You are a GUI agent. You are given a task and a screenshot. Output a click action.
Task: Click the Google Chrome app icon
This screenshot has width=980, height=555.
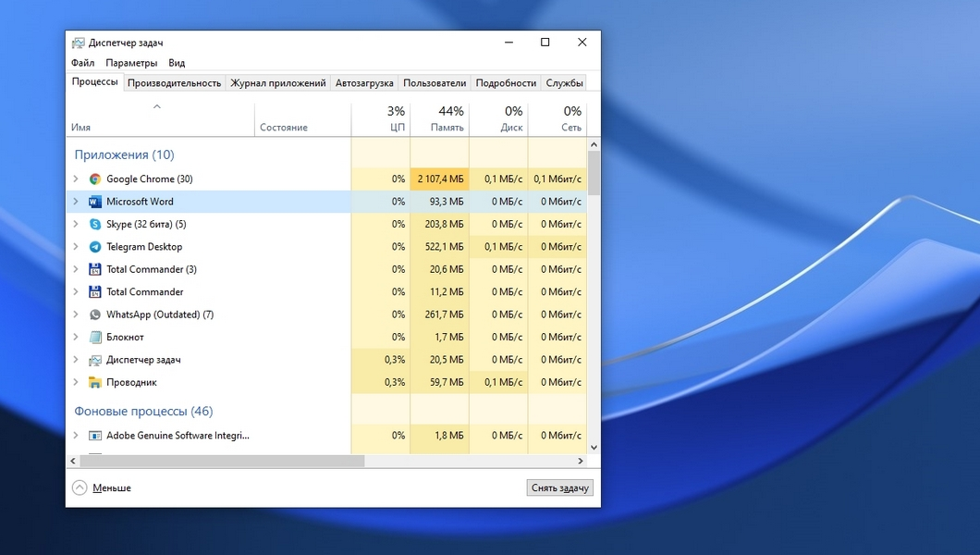pos(95,179)
